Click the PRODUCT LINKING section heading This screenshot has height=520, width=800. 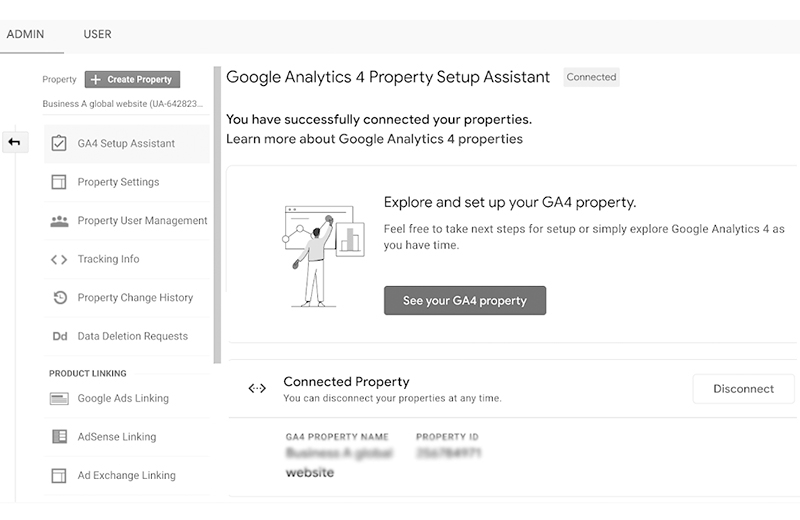tap(88, 374)
